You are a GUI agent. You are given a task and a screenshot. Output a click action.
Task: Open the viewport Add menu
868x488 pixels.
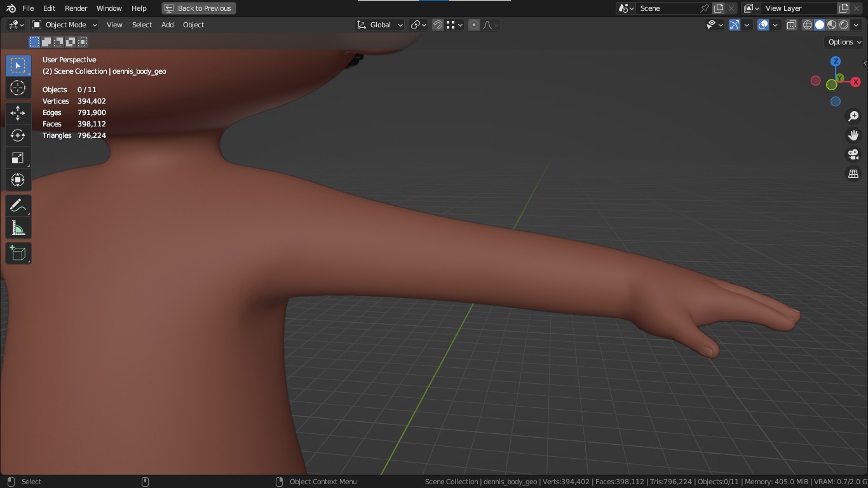click(x=167, y=25)
